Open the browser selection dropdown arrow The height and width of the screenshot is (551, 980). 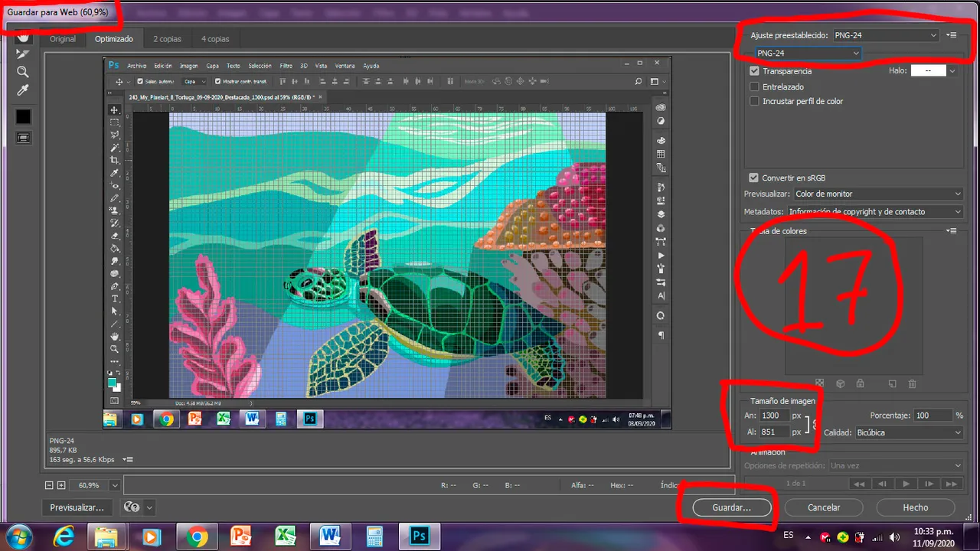pos(149,507)
